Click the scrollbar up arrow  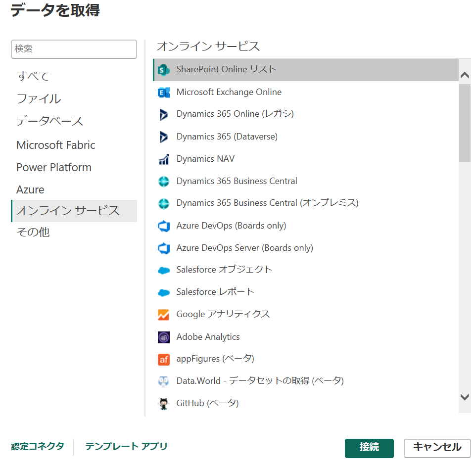(465, 75)
